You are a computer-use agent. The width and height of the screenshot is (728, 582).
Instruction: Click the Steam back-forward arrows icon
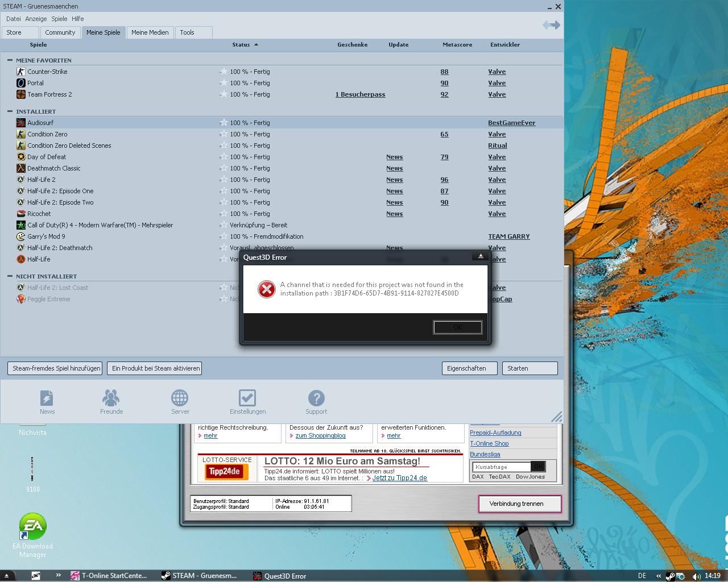(551, 25)
